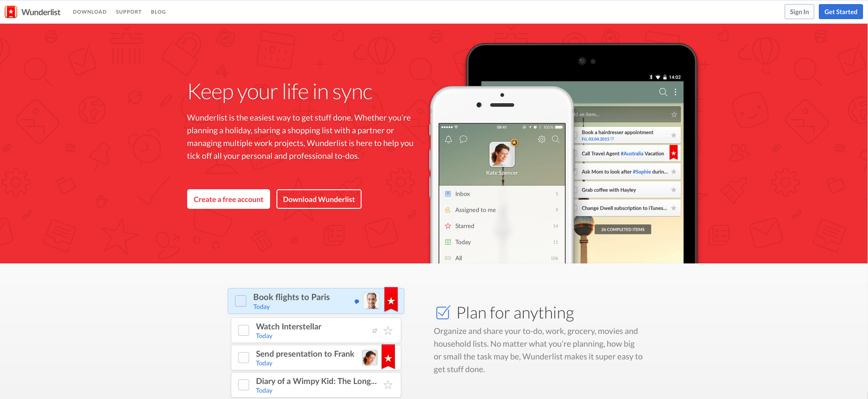Click the search icon on the tablet screen

pos(663,92)
